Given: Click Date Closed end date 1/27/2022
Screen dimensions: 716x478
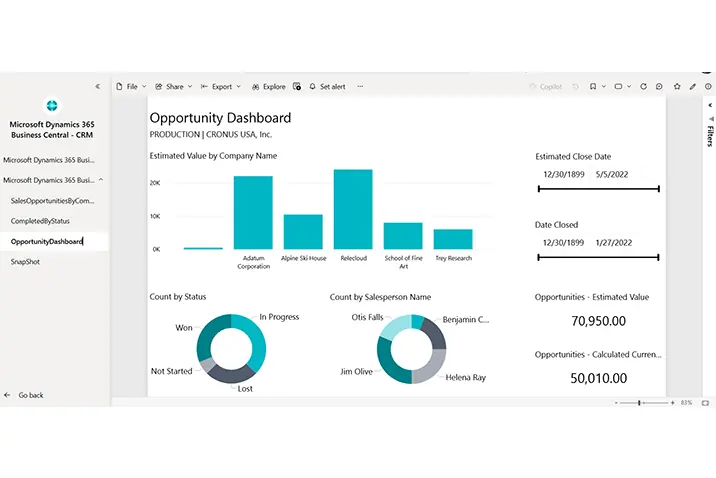Looking at the screenshot, I should pyautogui.click(x=614, y=243).
